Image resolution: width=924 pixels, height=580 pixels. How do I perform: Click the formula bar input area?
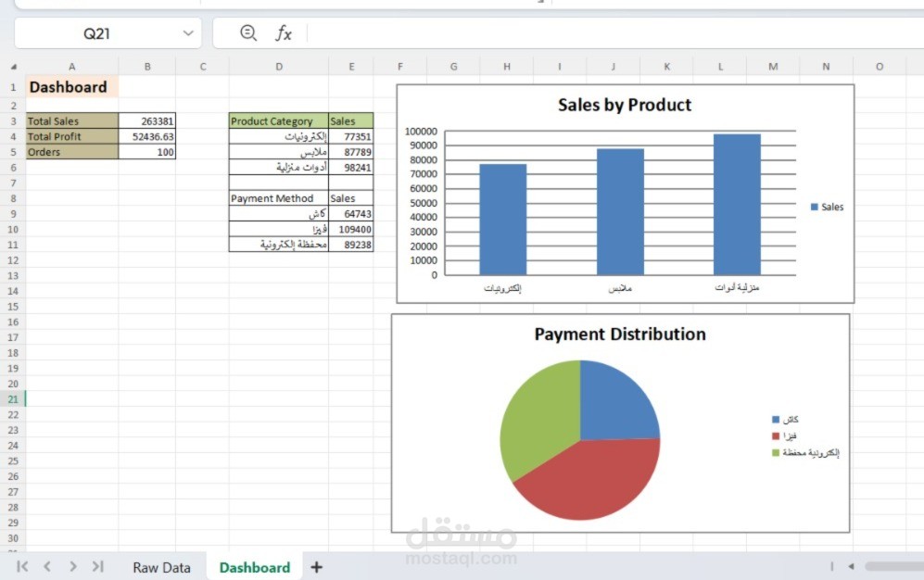tap(615, 33)
